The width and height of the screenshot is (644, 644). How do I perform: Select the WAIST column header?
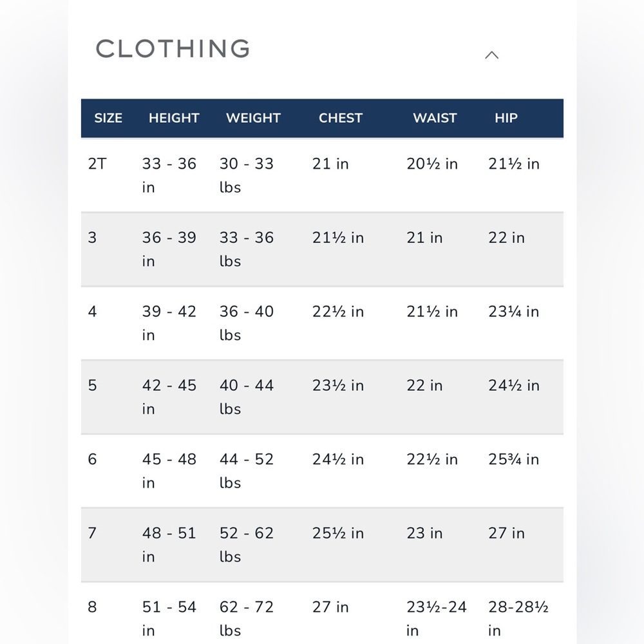point(435,118)
